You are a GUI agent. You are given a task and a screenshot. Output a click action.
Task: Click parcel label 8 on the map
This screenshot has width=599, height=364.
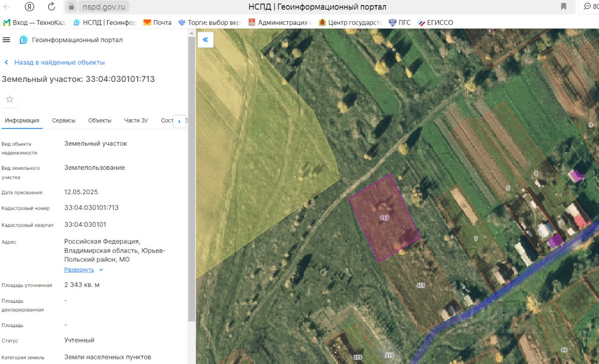pyautogui.click(x=536, y=174)
